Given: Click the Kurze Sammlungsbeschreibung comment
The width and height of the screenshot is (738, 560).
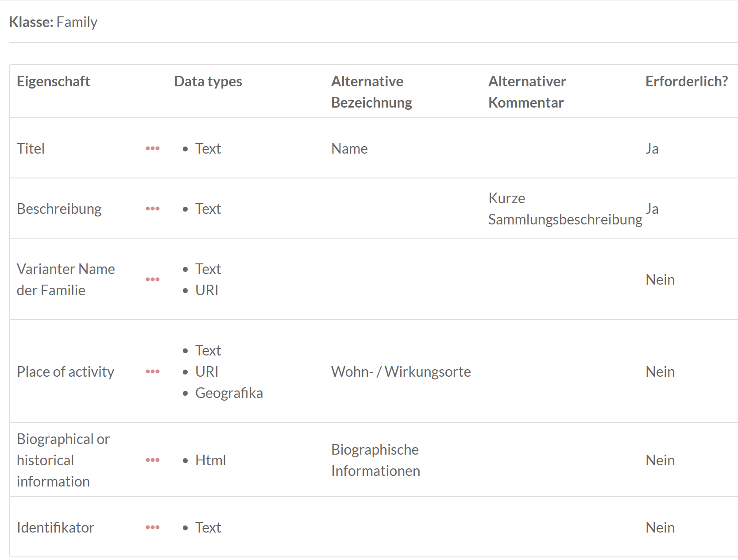Looking at the screenshot, I should click(x=565, y=209).
